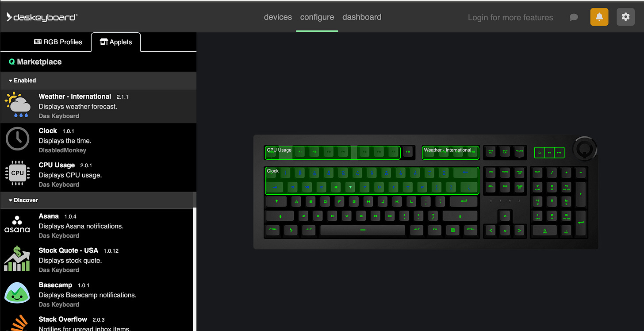Select the PRT SC key on the keyboard
This screenshot has height=331, width=644.
click(491, 151)
